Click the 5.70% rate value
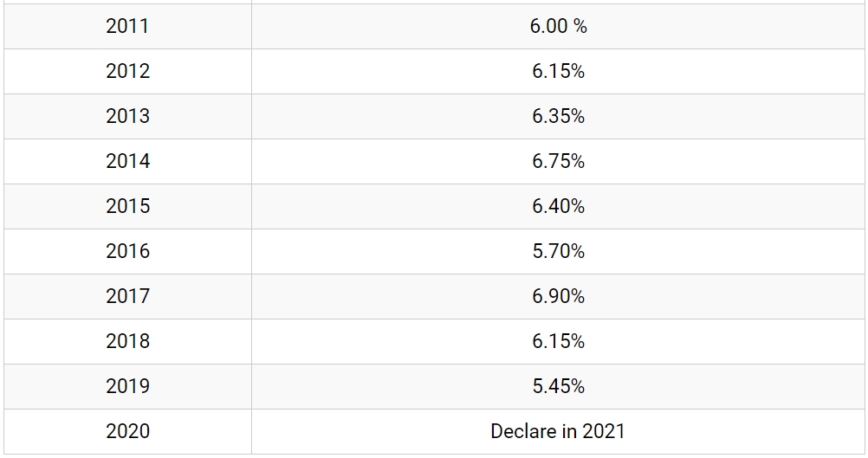 pyautogui.click(x=558, y=252)
